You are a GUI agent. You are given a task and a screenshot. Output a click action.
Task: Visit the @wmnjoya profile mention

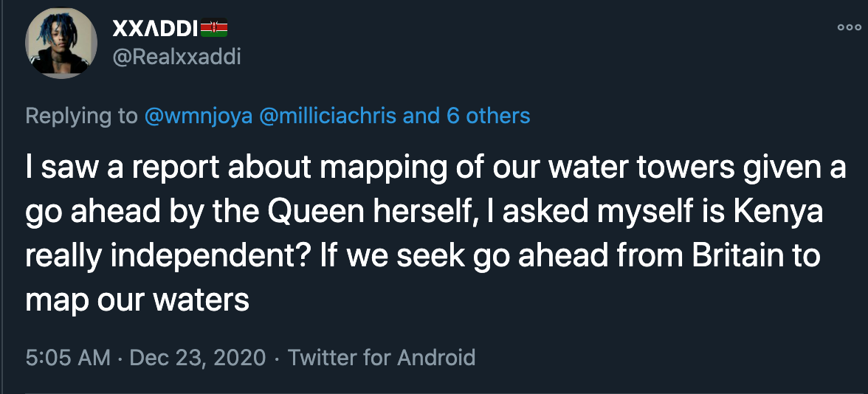coord(197,116)
